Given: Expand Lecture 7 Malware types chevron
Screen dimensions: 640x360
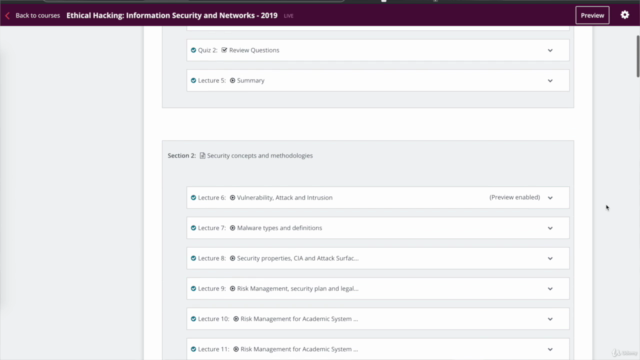Looking at the screenshot, I should (x=550, y=228).
